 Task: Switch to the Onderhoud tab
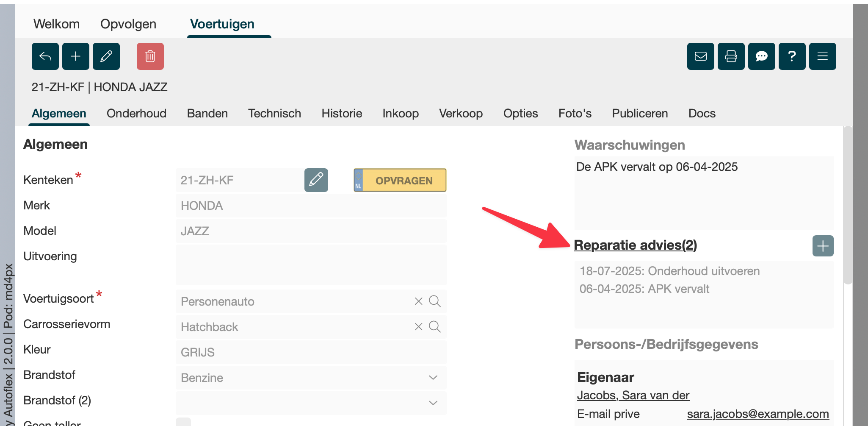(x=136, y=114)
